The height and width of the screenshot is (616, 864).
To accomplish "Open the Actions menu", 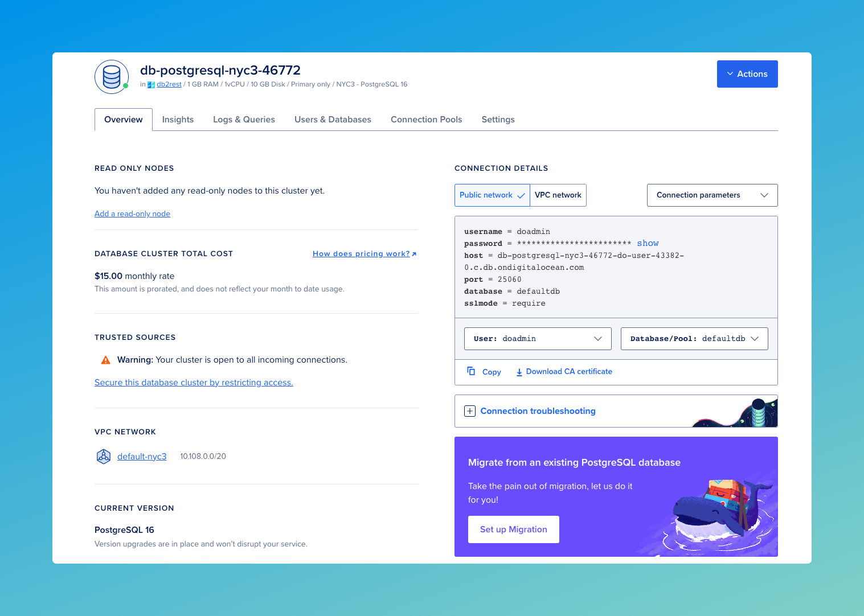I will pyautogui.click(x=747, y=73).
